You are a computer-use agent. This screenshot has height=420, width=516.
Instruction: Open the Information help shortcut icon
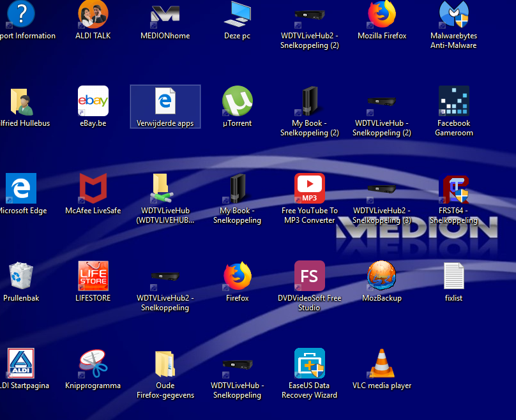(x=21, y=14)
